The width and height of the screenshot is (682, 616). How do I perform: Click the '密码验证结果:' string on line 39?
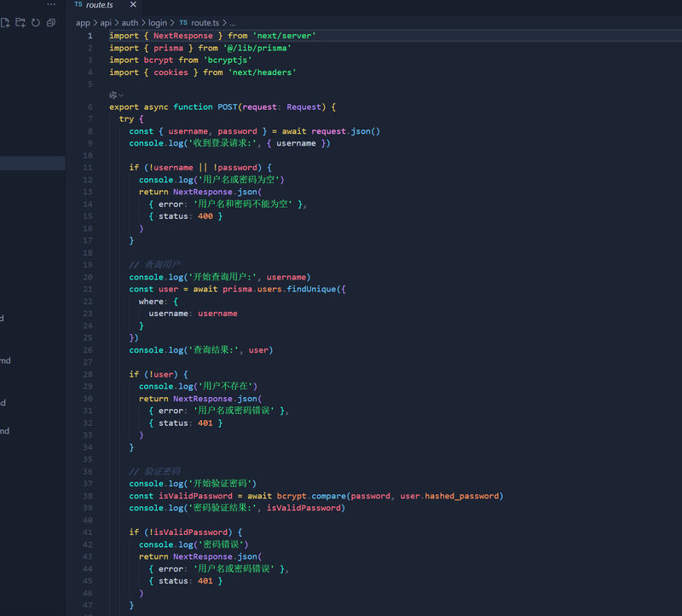point(223,508)
